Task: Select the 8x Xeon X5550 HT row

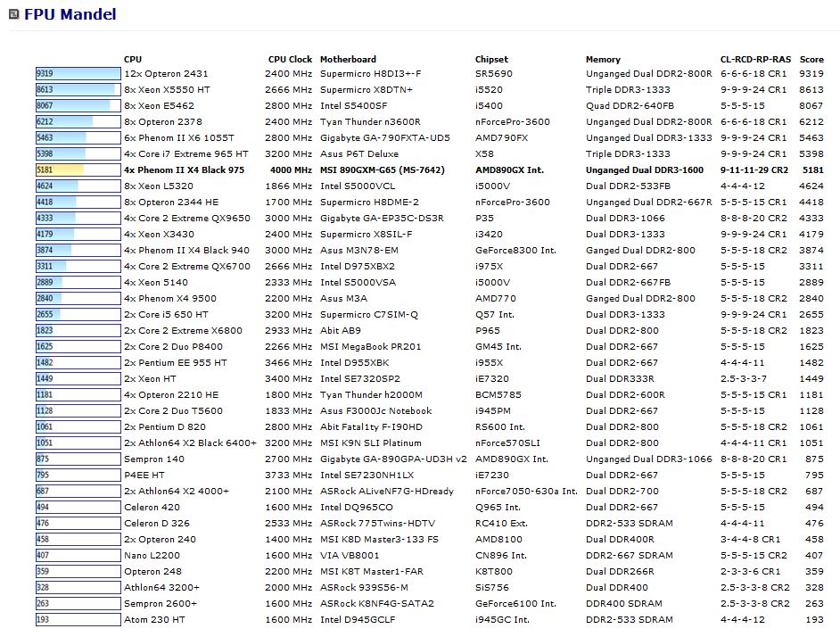Action: point(168,90)
